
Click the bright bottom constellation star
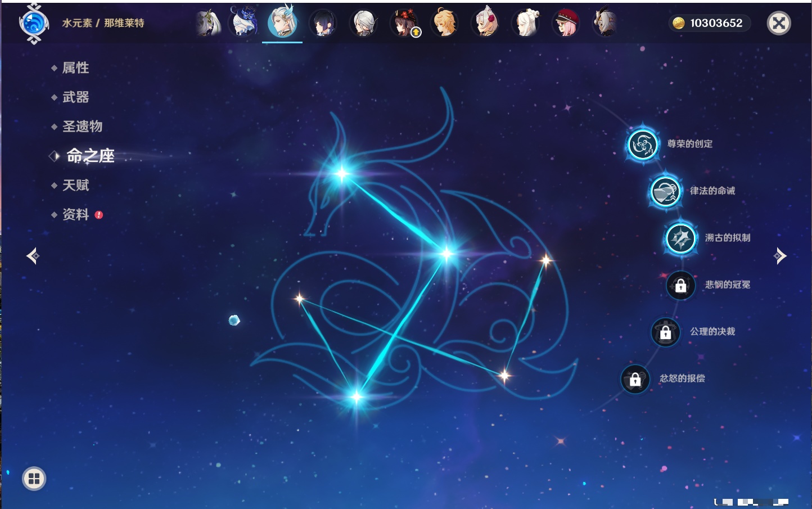tap(356, 397)
